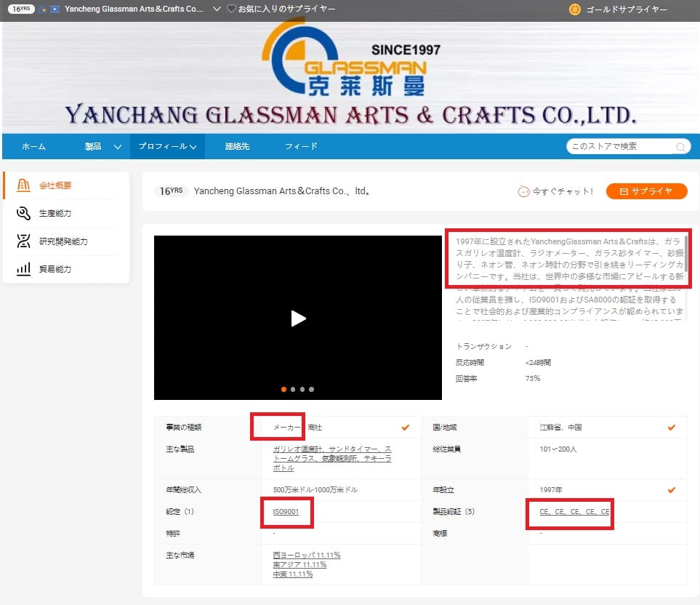Click the company description paragraph text

click(569, 277)
